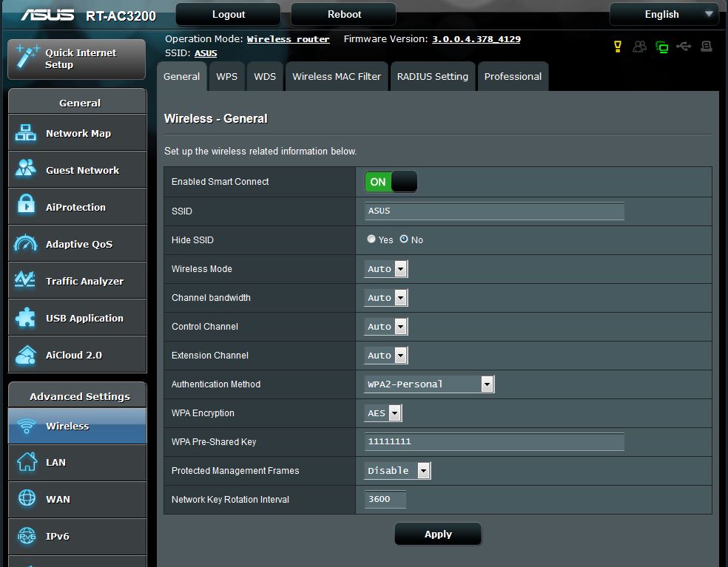Click the Advanced Settings section header
Viewport: 728px width, 567px height.
[78, 395]
